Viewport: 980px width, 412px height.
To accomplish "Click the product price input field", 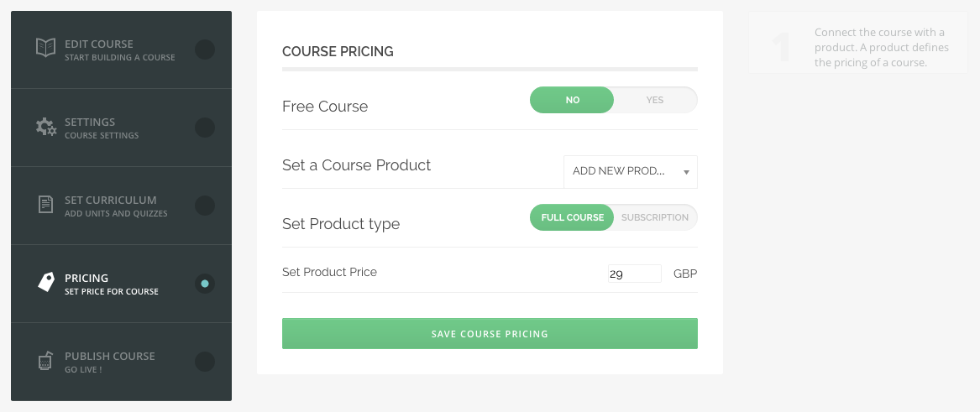I will (x=634, y=274).
